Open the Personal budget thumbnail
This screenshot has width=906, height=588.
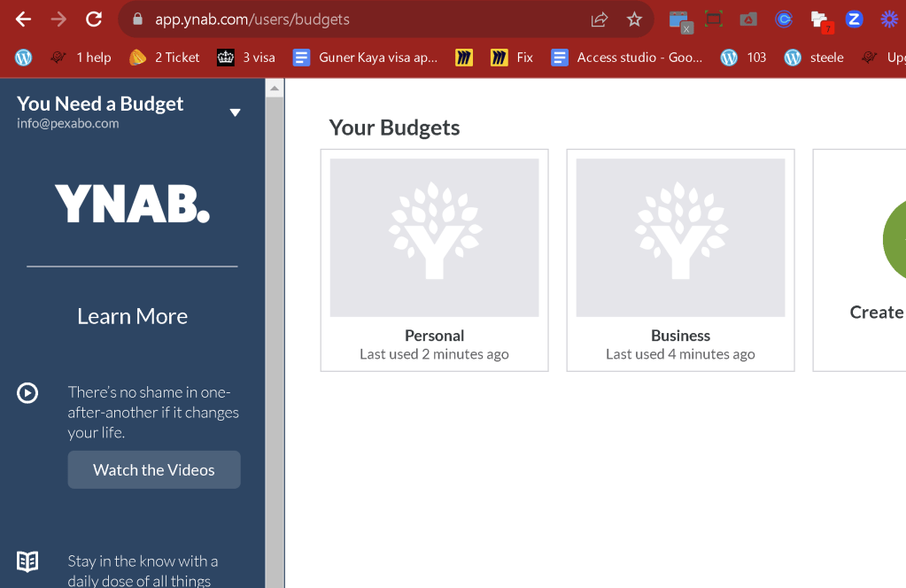coord(435,237)
